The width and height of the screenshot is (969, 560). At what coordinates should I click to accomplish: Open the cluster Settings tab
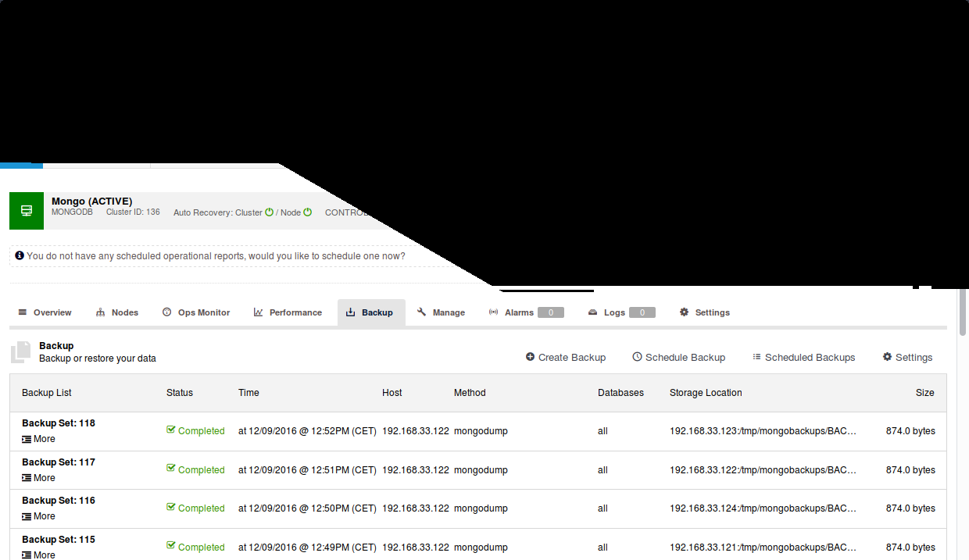(705, 312)
